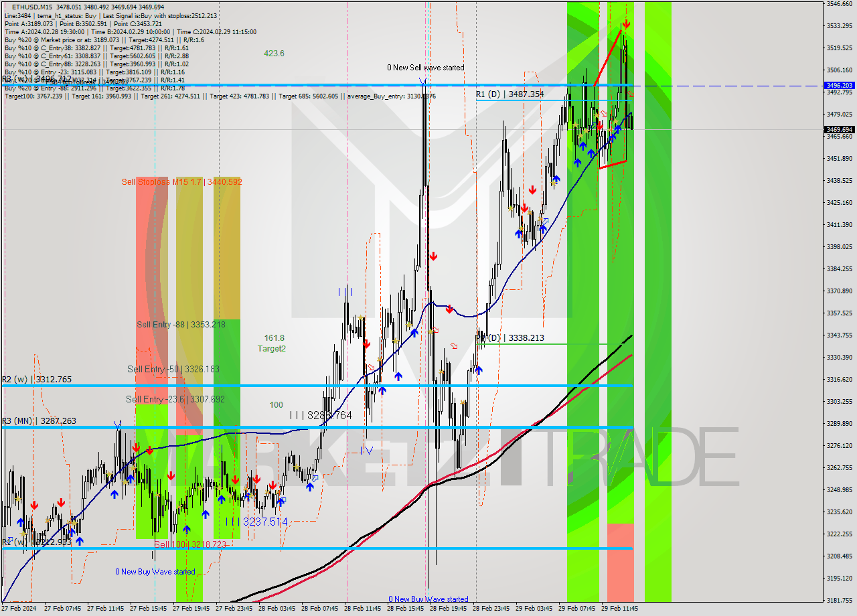Click the blue 'I I I 3237.514' label
Viewport: 857px width, 616px height.
(x=256, y=522)
